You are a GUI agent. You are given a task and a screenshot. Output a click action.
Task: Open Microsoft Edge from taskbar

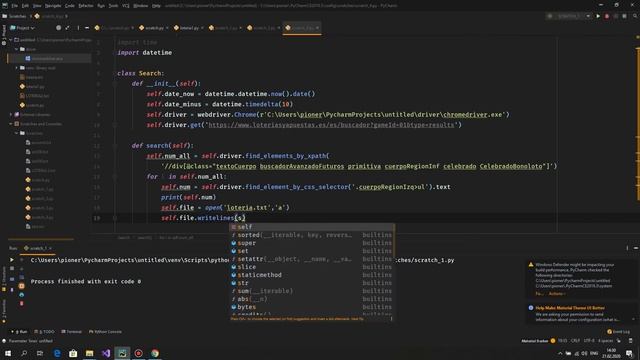(57, 353)
